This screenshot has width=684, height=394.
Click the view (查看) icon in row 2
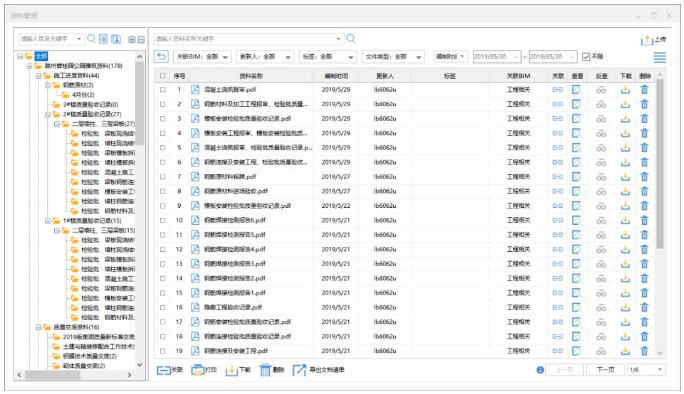tap(577, 104)
